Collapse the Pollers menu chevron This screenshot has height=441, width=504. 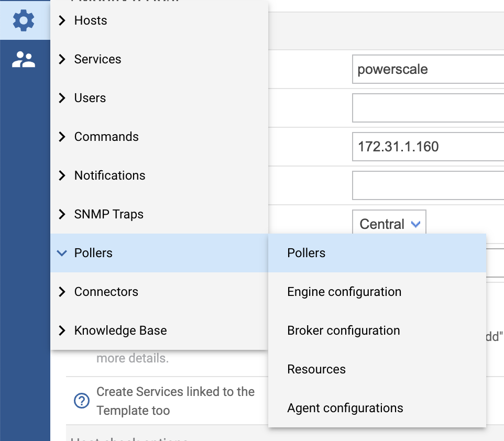62,253
